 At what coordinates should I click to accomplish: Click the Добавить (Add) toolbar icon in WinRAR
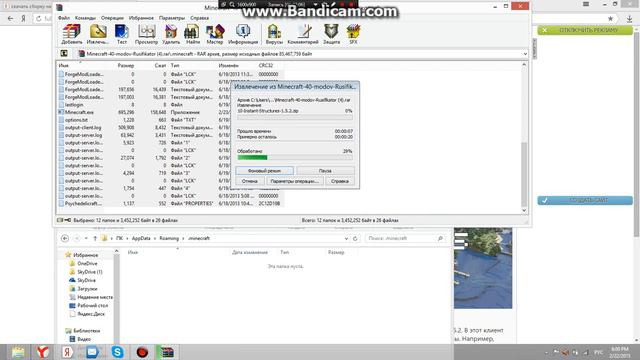tap(72, 34)
